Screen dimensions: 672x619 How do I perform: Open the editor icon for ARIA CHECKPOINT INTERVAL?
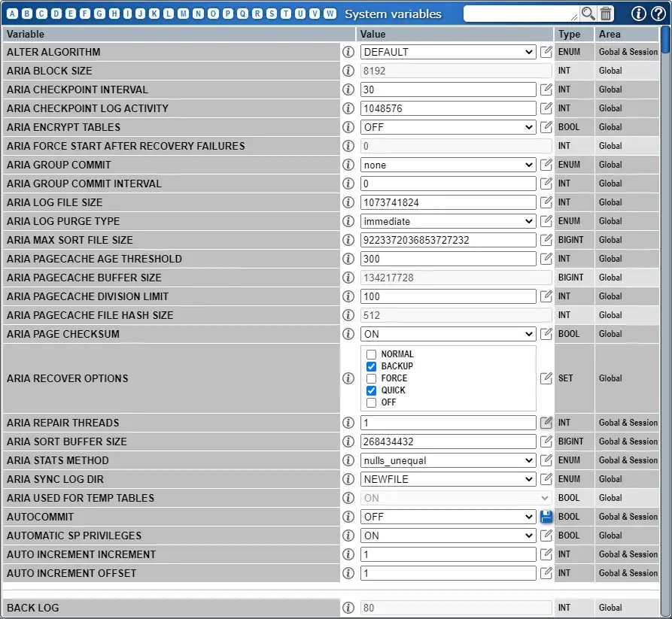coord(546,90)
